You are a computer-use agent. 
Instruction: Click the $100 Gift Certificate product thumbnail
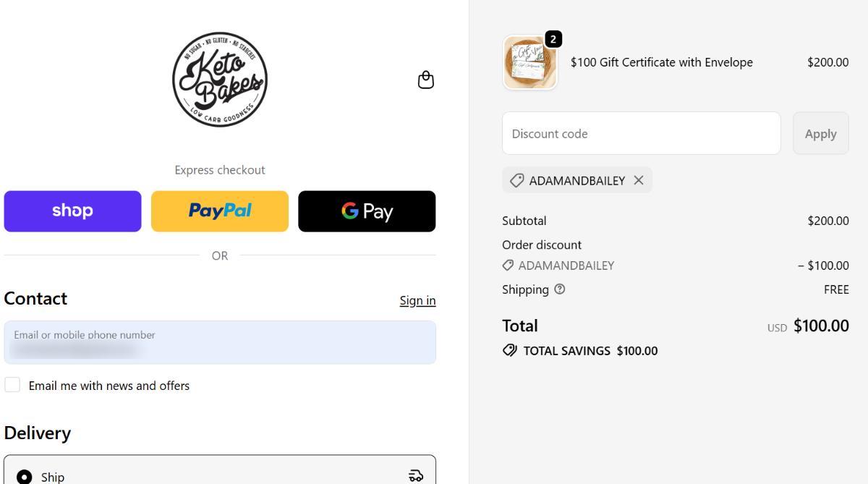tap(529, 63)
